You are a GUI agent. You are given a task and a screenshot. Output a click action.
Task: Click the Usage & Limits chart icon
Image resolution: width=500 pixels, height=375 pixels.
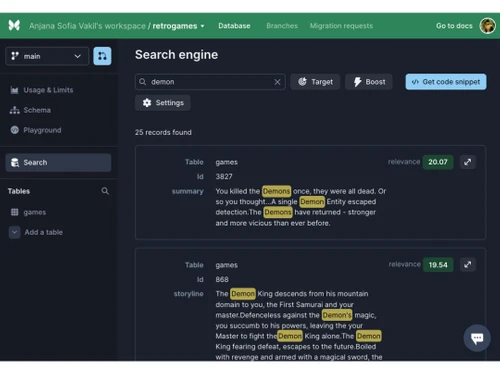tap(14, 90)
